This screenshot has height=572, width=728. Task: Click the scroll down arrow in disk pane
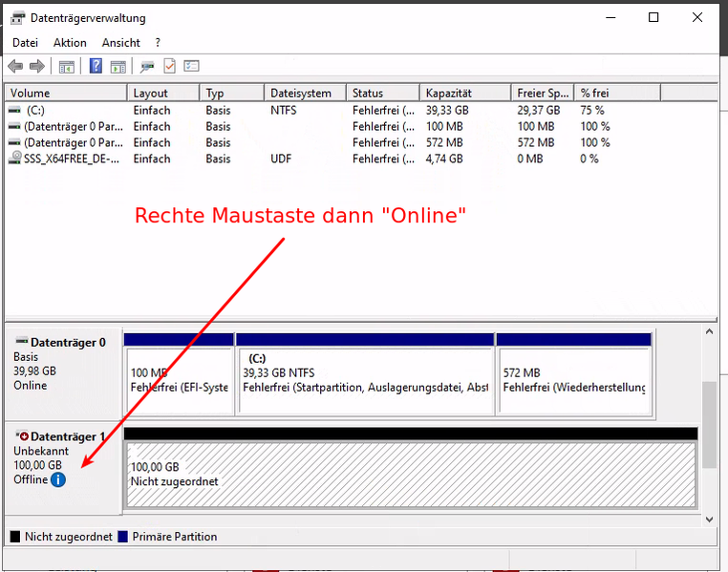(x=709, y=519)
